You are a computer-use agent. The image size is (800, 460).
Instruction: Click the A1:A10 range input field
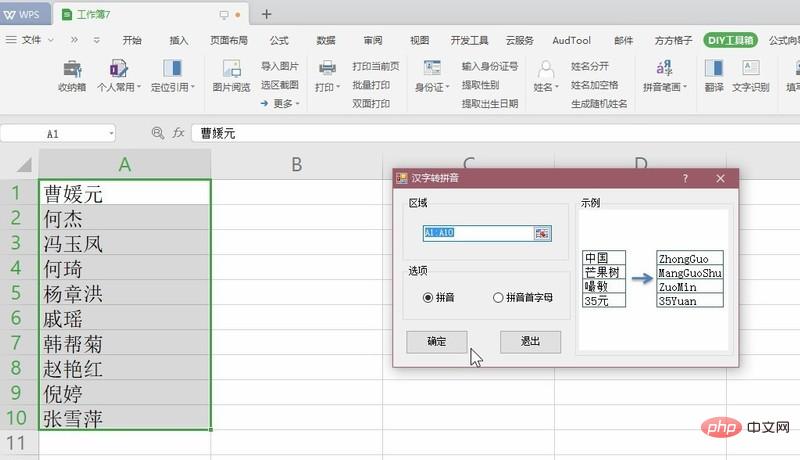(477, 233)
